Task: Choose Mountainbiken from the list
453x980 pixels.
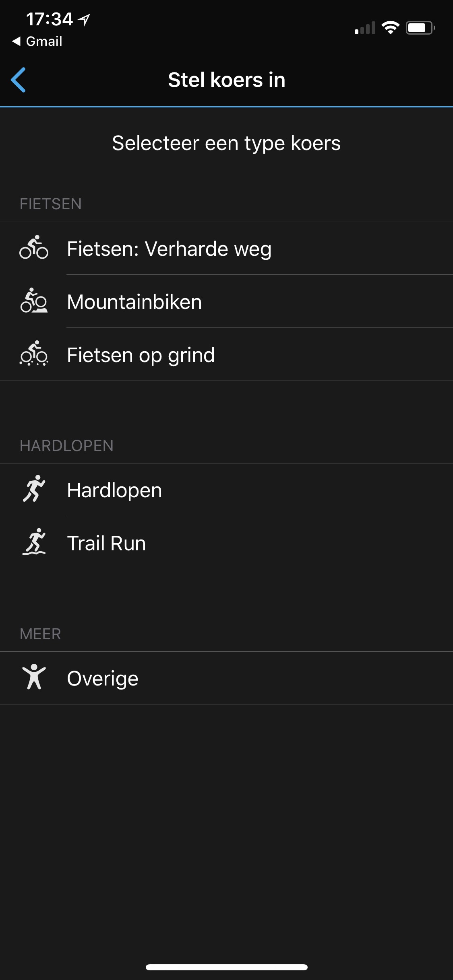Action: tap(226, 301)
